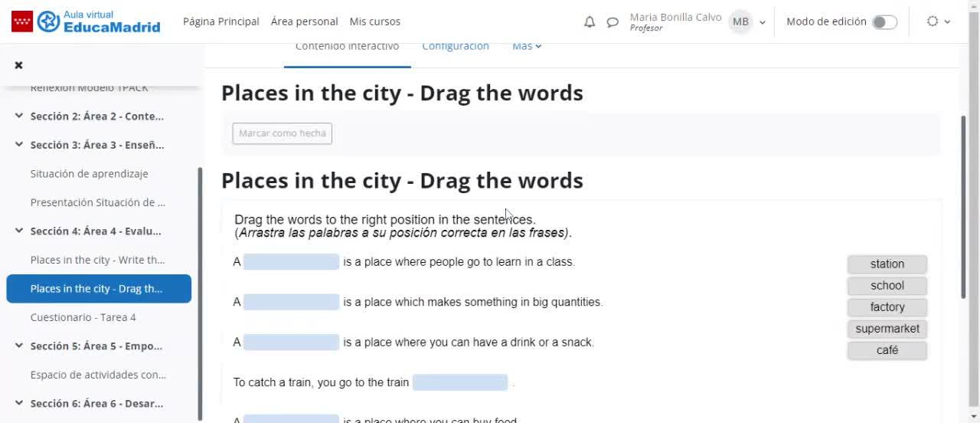The height and width of the screenshot is (423, 980).
Task: Click the page vertical scrollbar
Action: tap(963, 207)
